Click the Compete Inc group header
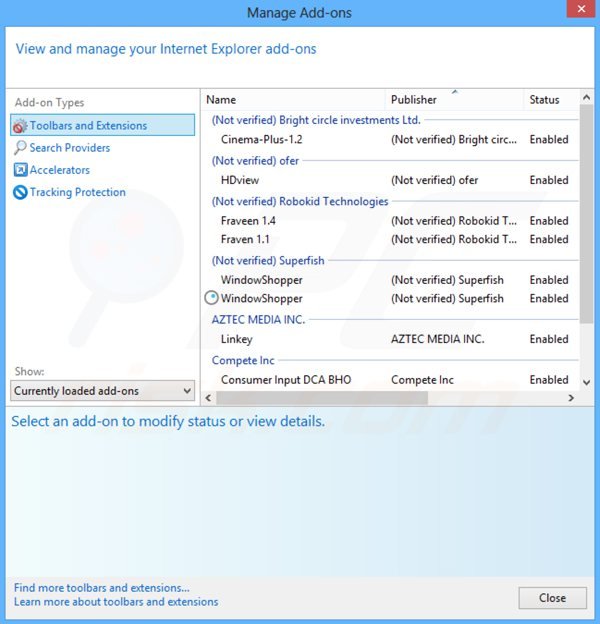The width and height of the screenshot is (600, 624). point(243,361)
